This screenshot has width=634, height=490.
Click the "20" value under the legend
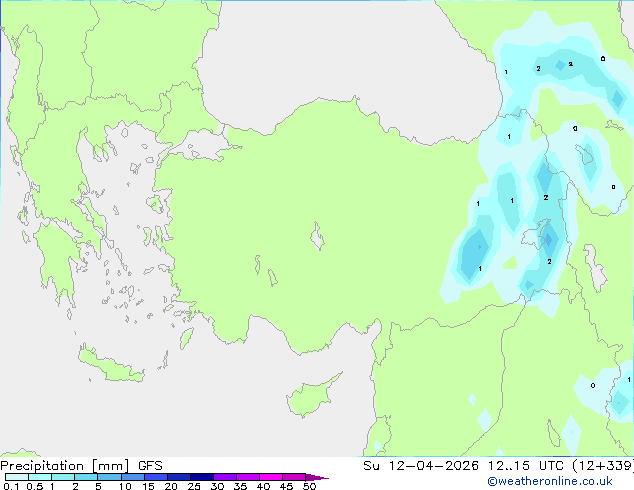point(171,486)
